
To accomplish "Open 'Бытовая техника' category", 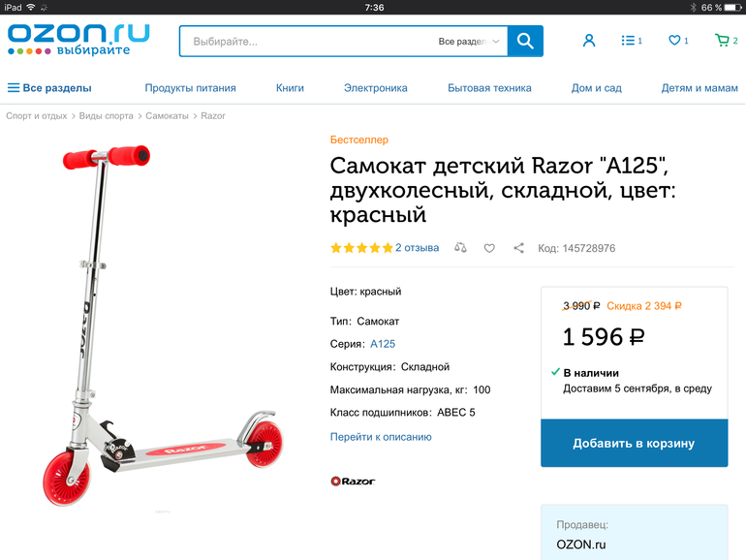I will pos(489,88).
